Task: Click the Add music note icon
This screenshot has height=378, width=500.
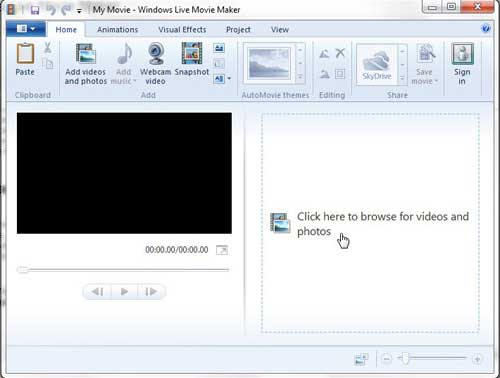Action: coord(125,54)
